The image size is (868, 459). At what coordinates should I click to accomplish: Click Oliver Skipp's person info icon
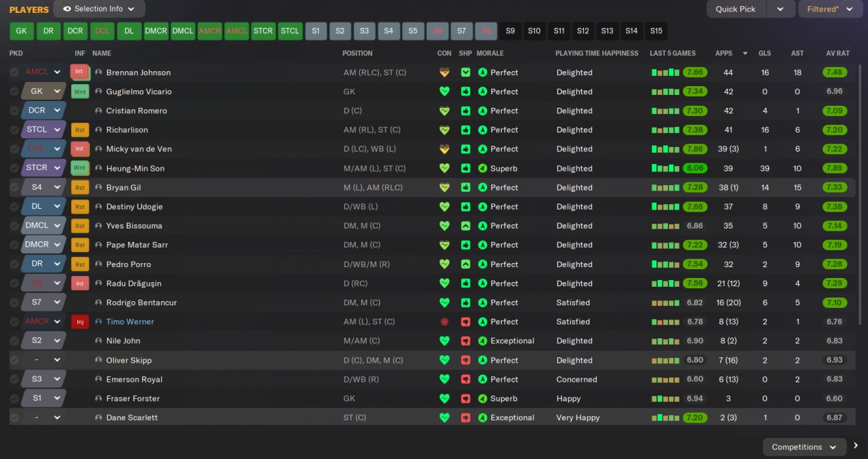[x=98, y=360]
